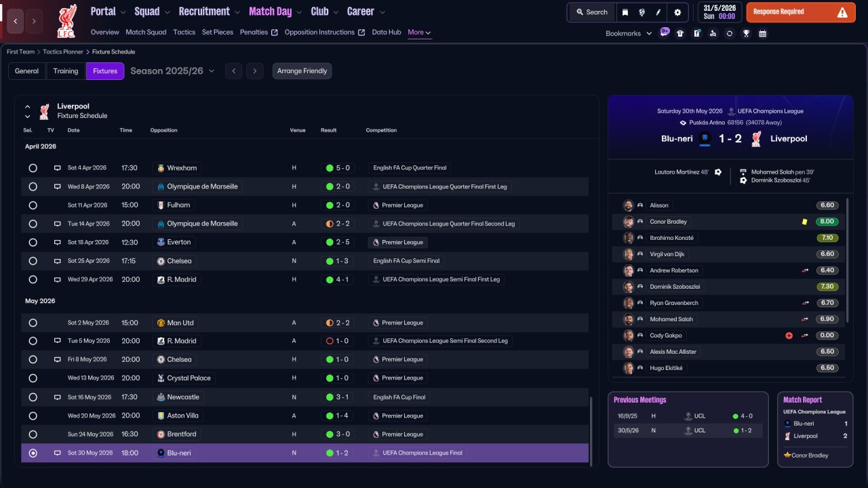Select the Crystal Palace fixture radio button
The image size is (868, 488).
click(x=33, y=378)
